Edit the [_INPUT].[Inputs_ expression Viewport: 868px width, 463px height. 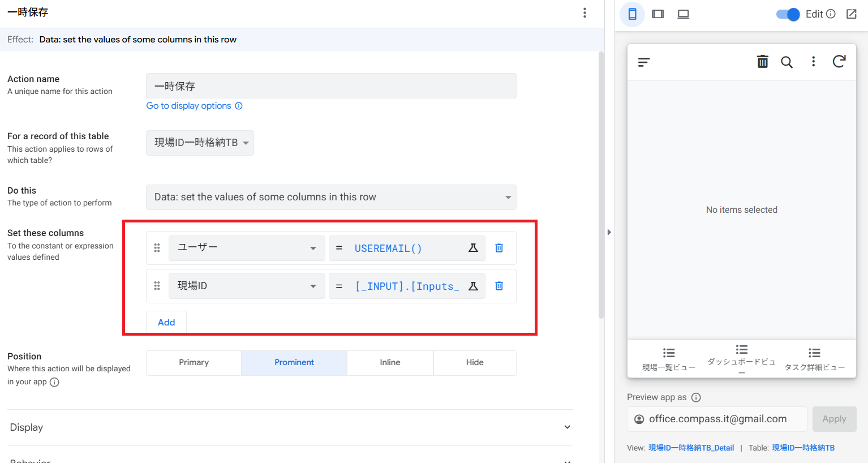point(406,286)
